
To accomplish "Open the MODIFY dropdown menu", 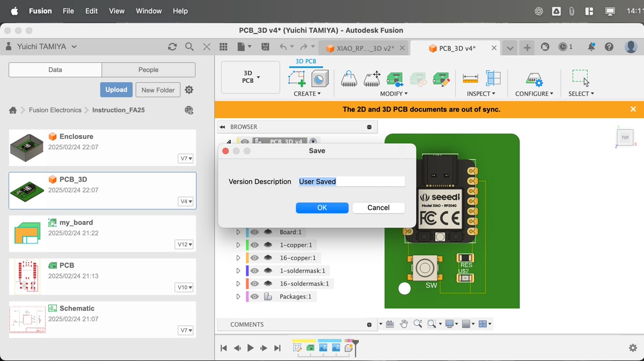I will (x=394, y=94).
